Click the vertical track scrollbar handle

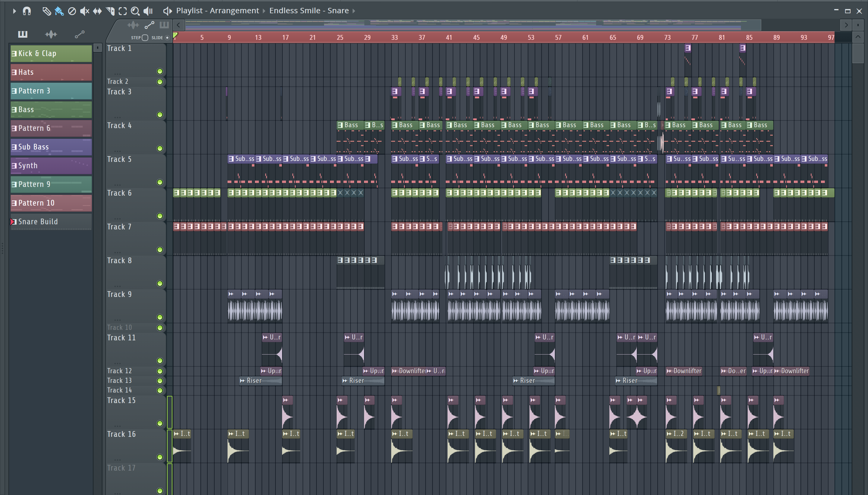pyautogui.click(x=858, y=53)
